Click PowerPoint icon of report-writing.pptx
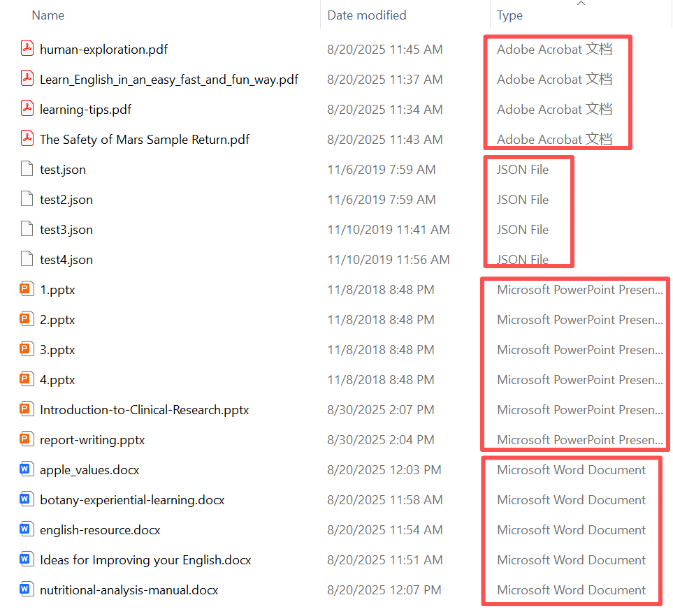 tap(27, 439)
